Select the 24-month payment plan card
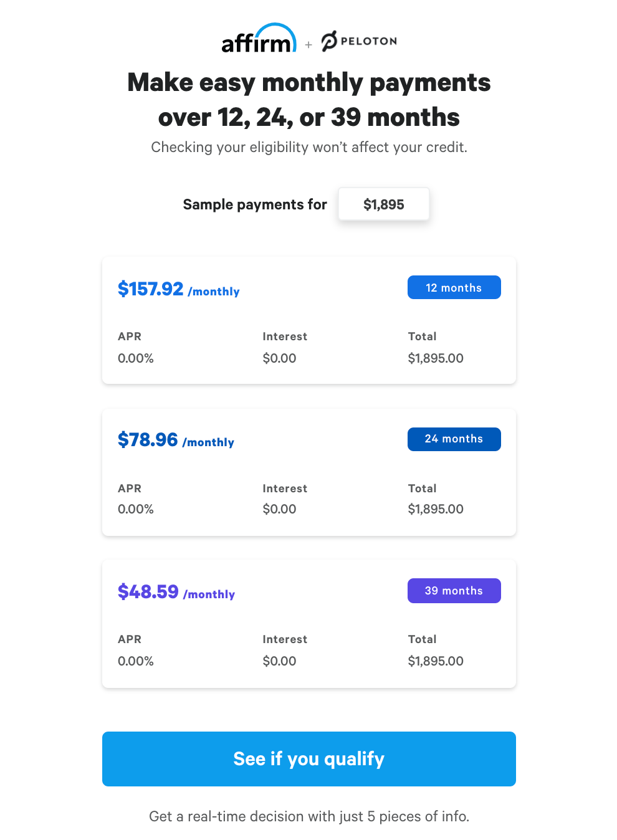 [x=308, y=472]
